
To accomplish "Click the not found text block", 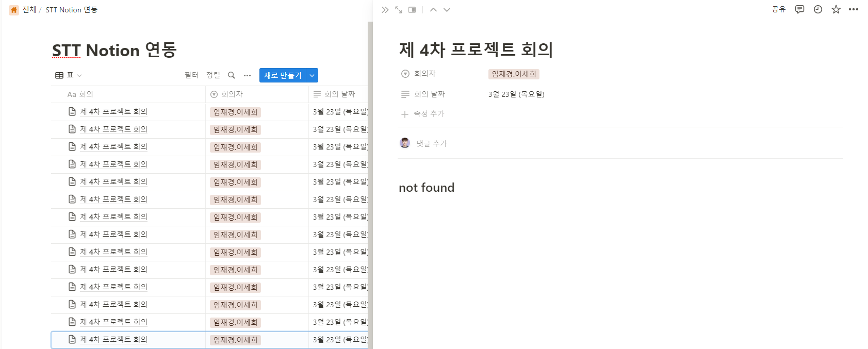I will click(427, 188).
